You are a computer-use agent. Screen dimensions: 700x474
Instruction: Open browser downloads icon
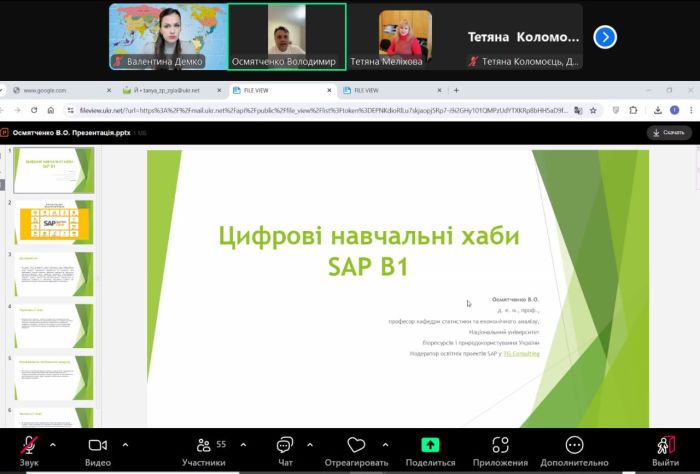[658, 110]
